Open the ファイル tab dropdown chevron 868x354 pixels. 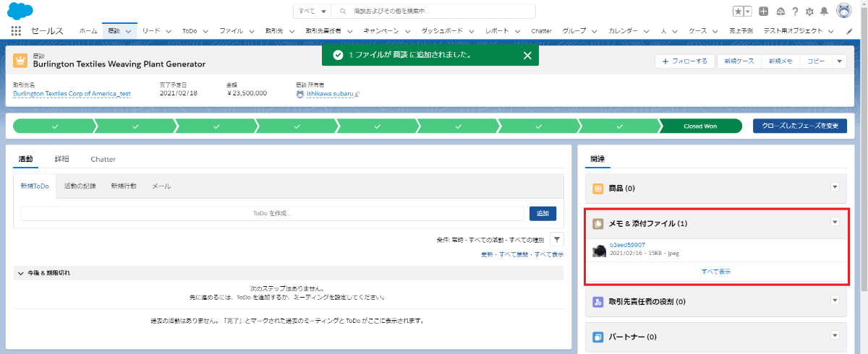coord(251,32)
